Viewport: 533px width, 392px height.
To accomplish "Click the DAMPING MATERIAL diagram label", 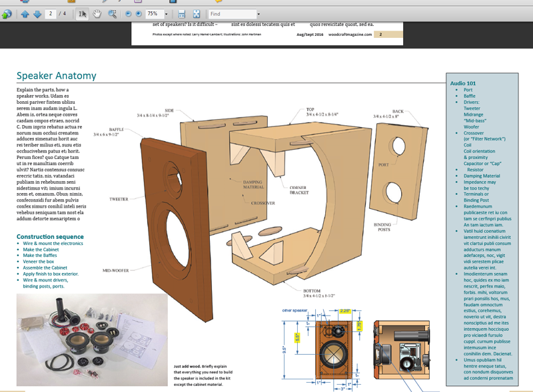I will coord(253,184).
